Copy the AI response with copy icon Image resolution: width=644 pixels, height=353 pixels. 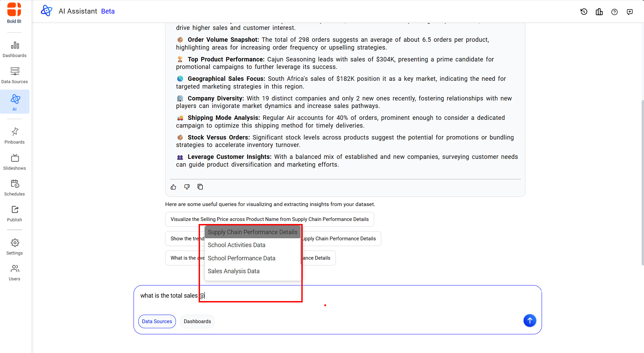tap(200, 187)
